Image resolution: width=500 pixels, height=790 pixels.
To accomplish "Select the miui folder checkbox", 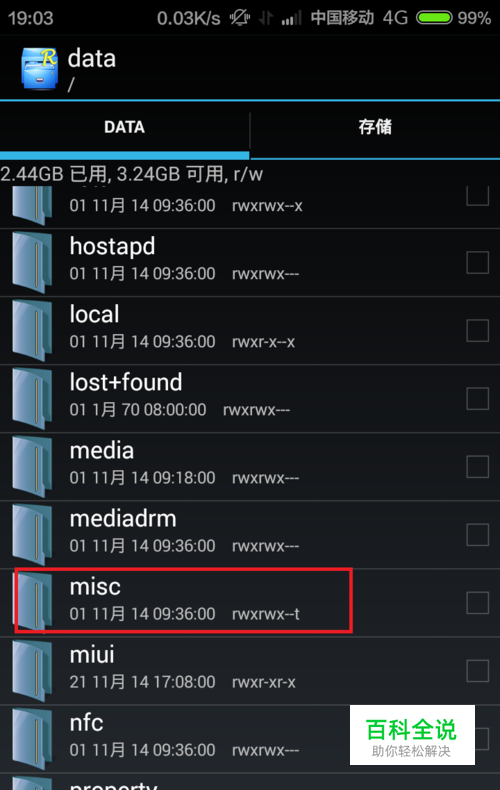I will [477, 671].
